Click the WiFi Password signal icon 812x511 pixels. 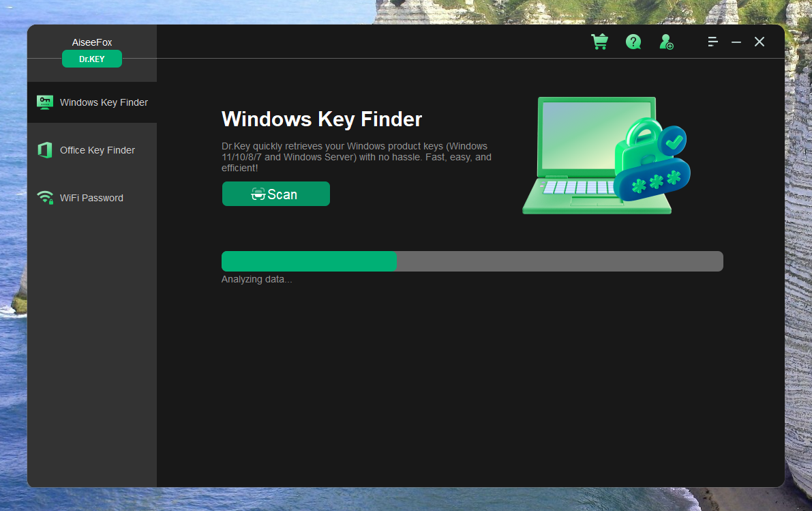pos(44,197)
